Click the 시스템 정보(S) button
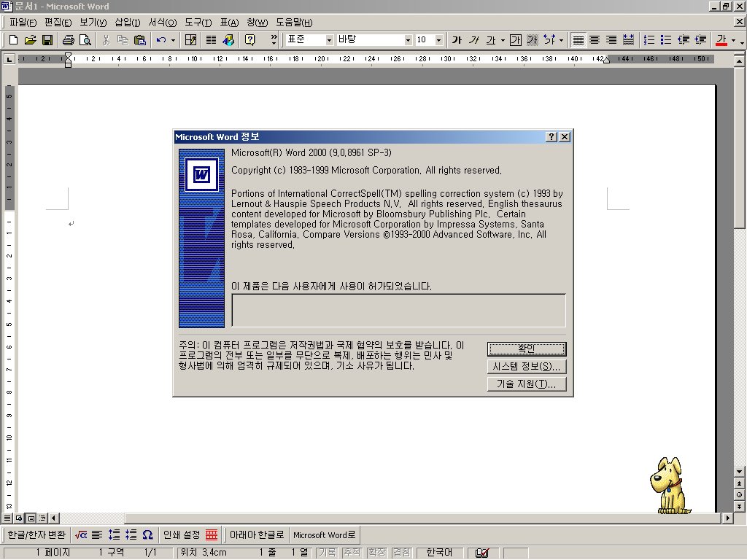Viewport: 747px width, 560px height. point(526,367)
